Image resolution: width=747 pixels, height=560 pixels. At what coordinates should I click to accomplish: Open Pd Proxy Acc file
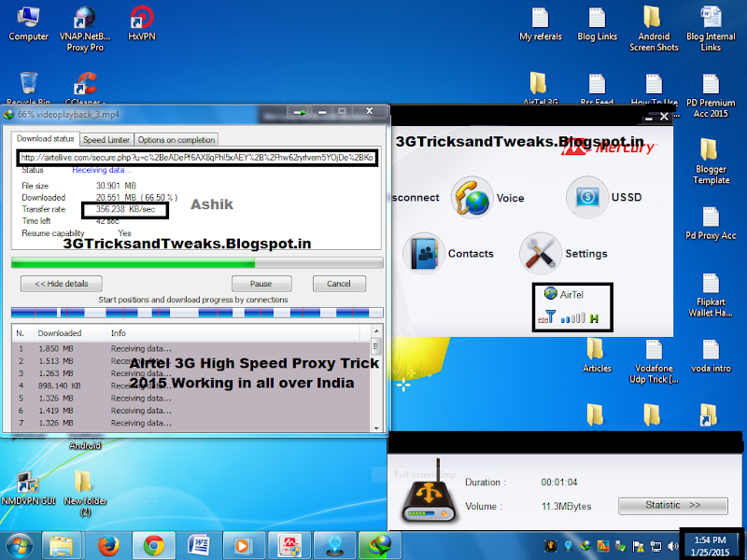click(711, 223)
